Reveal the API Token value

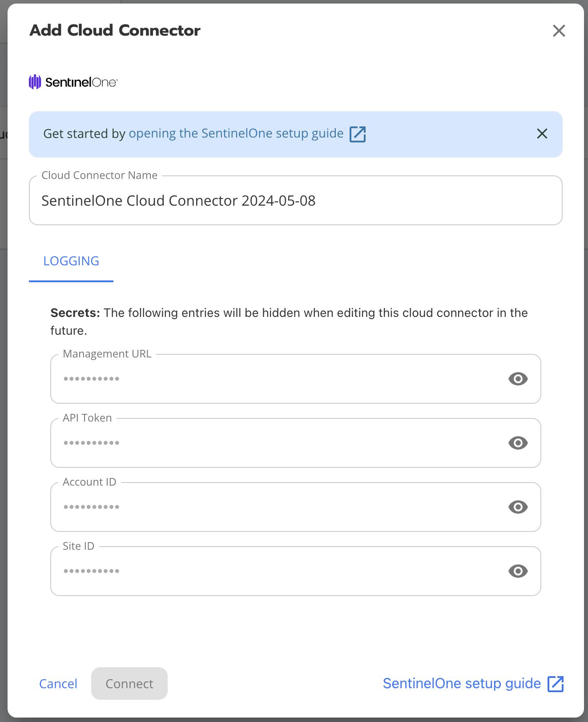[518, 443]
